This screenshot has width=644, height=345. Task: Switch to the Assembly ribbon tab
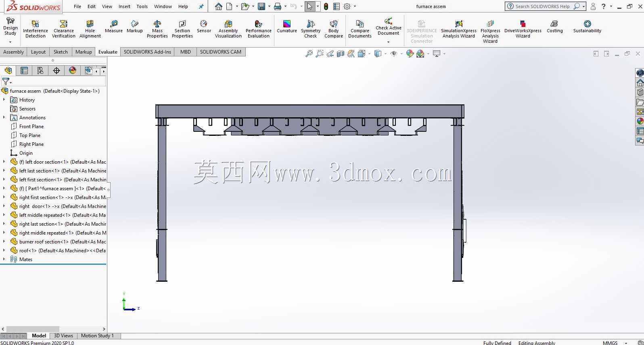(14, 52)
